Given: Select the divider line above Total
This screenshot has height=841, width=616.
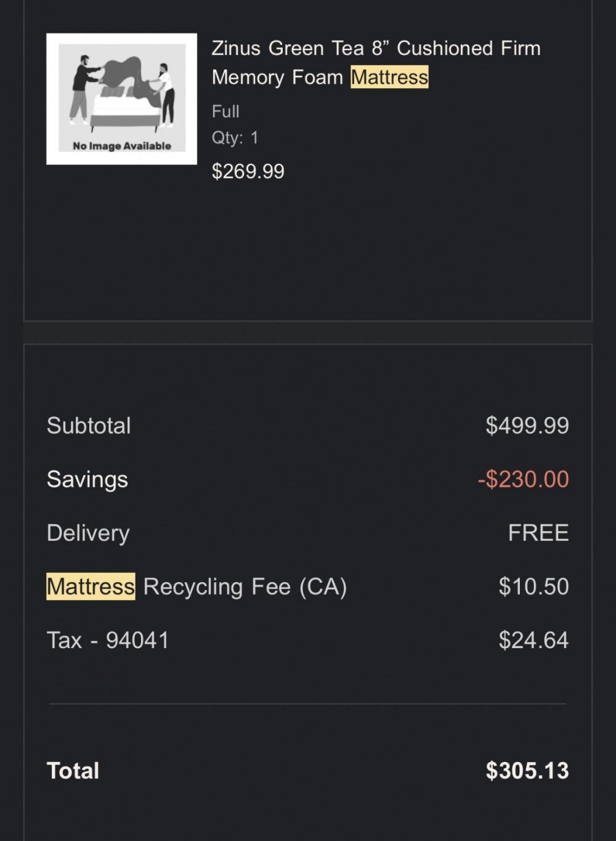Looking at the screenshot, I should (x=307, y=704).
